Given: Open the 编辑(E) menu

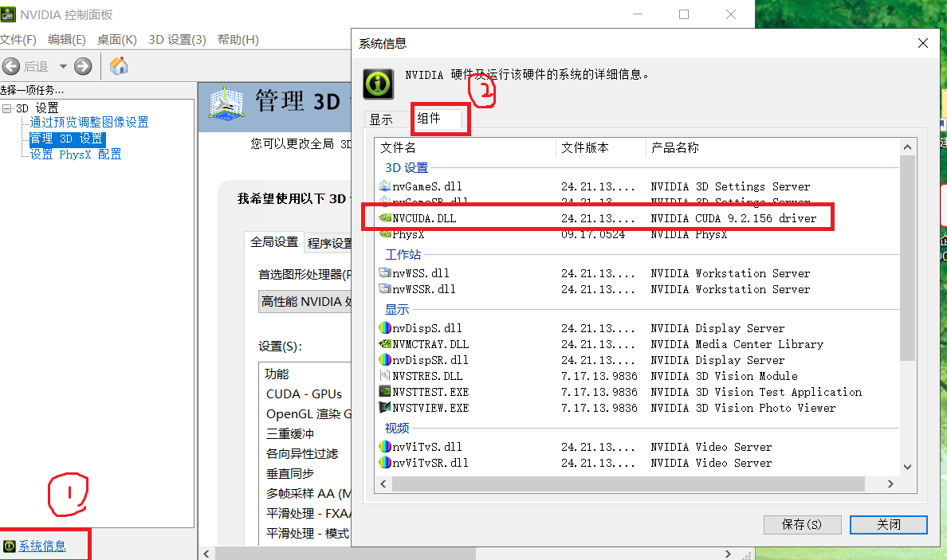Looking at the screenshot, I should point(66,40).
